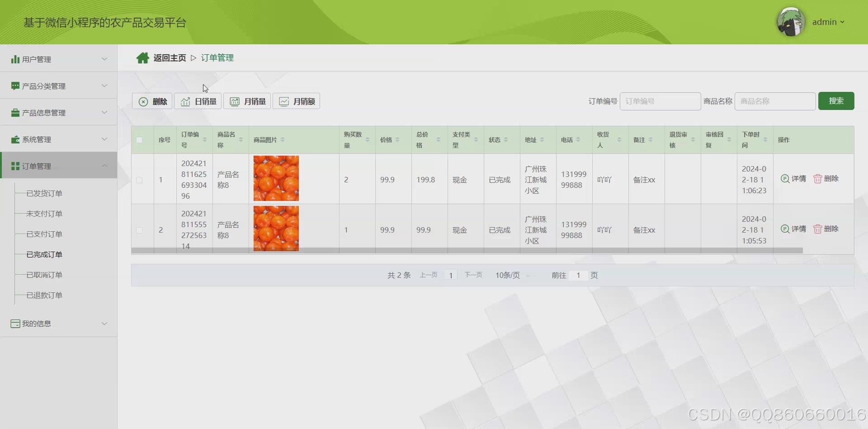Screen dimensions: 868x429
Task: Click the green 搜索 button
Action: (836, 101)
